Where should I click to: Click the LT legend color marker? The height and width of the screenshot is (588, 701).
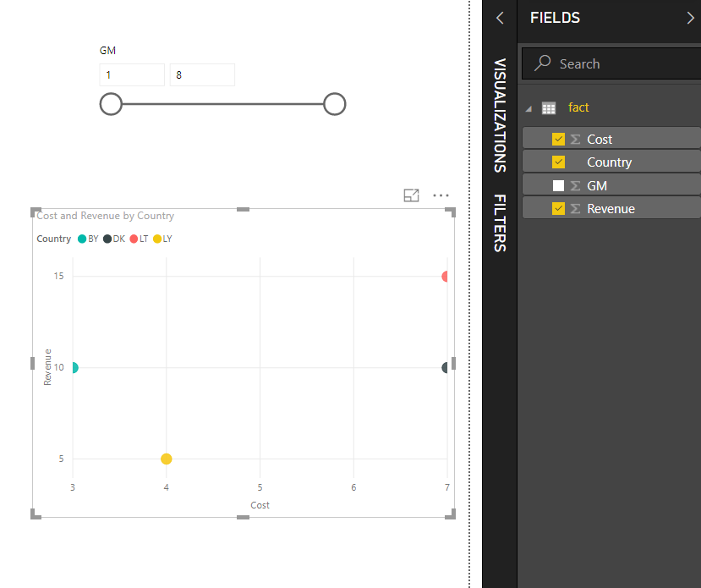tap(134, 239)
